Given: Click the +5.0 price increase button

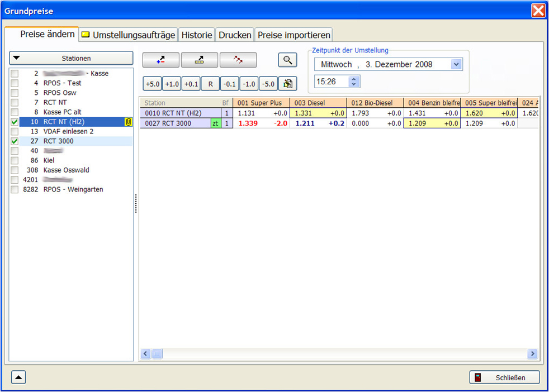Looking at the screenshot, I should click(152, 84).
